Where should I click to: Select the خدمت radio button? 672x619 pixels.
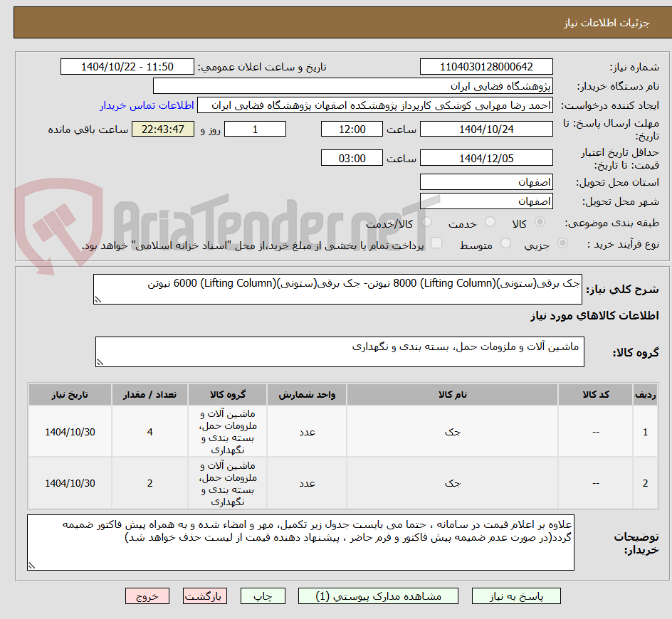click(x=491, y=221)
